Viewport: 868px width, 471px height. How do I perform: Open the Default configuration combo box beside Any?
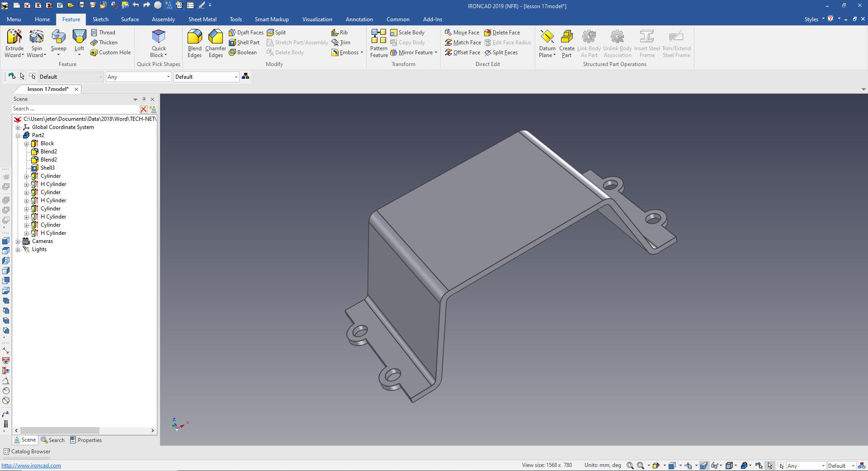pyautogui.click(x=206, y=77)
